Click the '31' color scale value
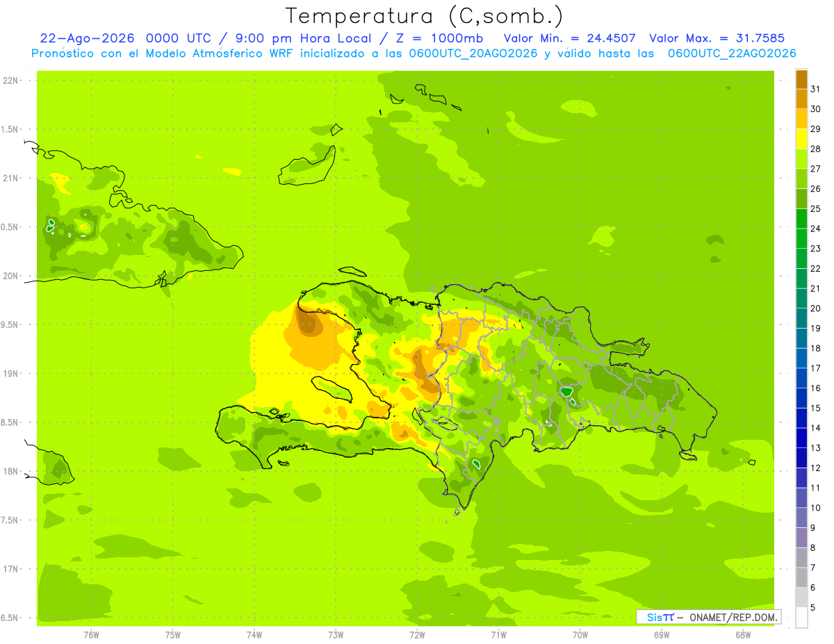834x644 pixels. click(x=815, y=89)
